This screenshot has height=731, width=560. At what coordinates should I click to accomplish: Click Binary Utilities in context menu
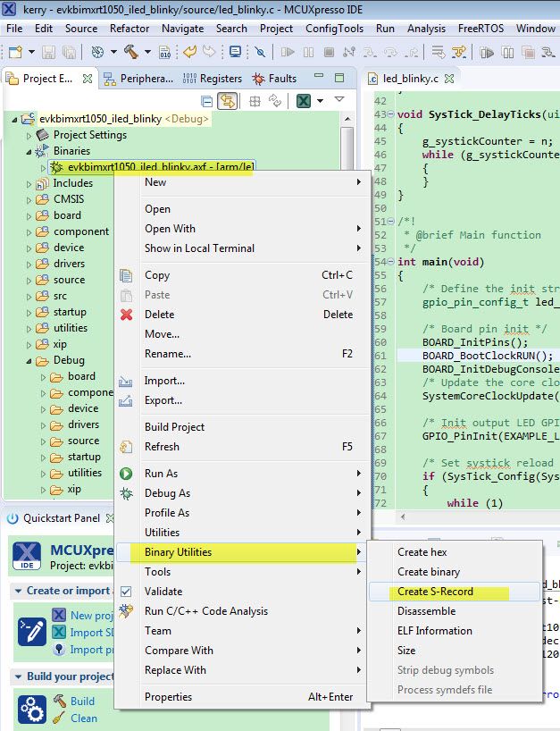click(241, 552)
